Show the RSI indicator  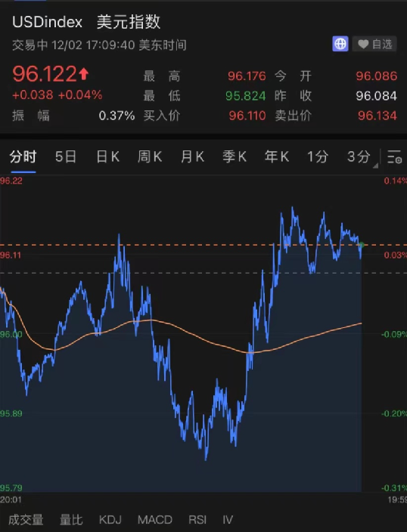(197, 519)
